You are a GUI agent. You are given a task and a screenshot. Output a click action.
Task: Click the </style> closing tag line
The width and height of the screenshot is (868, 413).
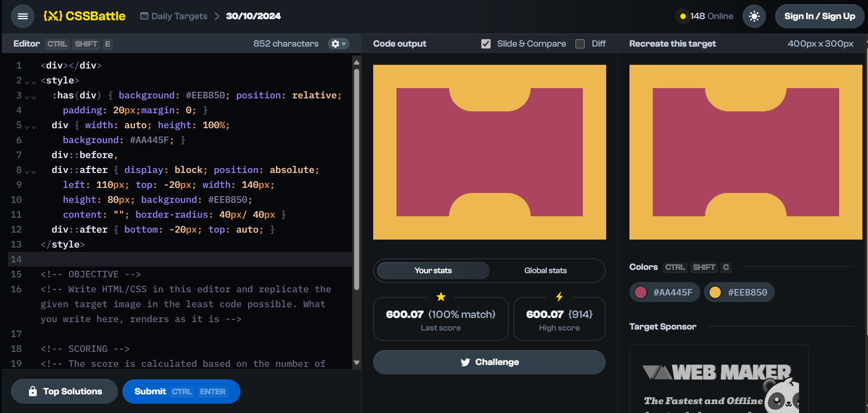tap(62, 244)
